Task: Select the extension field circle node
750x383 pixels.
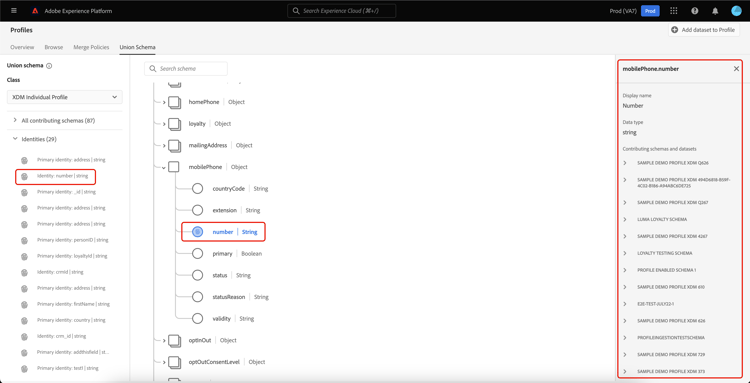Action: coord(198,210)
